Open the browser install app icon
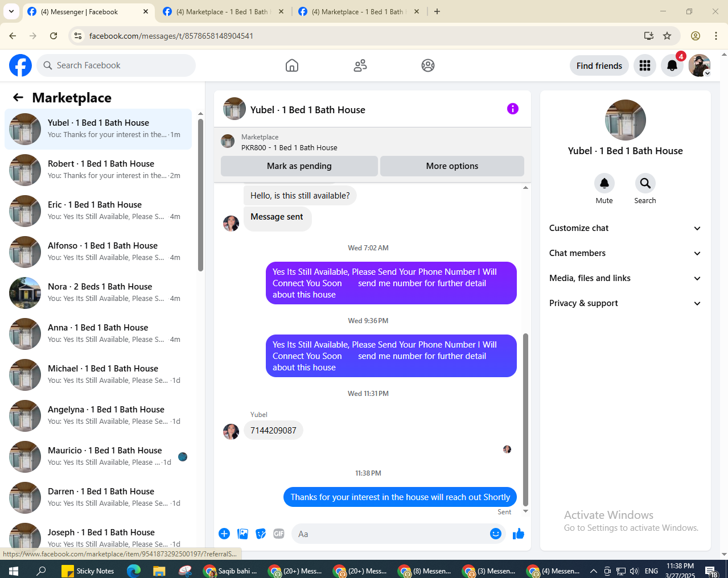 coord(649,36)
